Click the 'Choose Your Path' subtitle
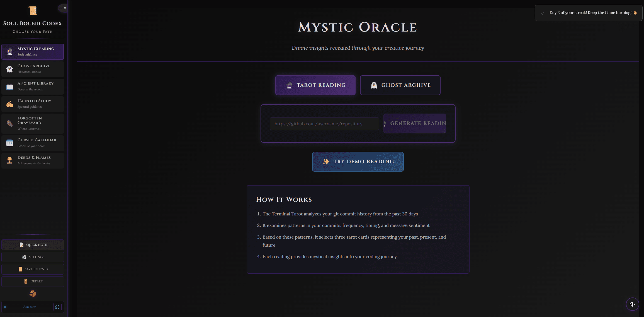 33,32
